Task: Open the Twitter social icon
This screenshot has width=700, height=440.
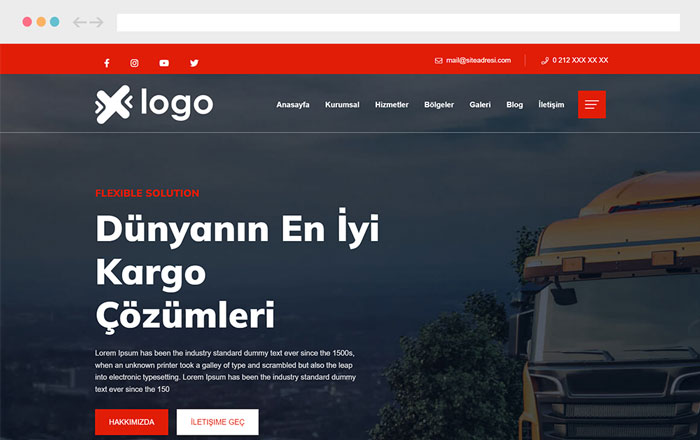Action: (x=194, y=63)
